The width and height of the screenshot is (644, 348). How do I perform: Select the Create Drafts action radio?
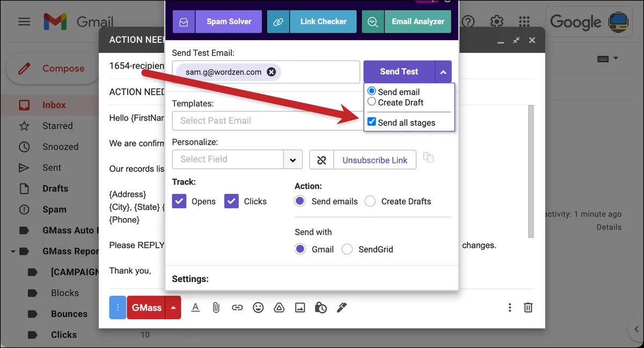click(x=370, y=201)
